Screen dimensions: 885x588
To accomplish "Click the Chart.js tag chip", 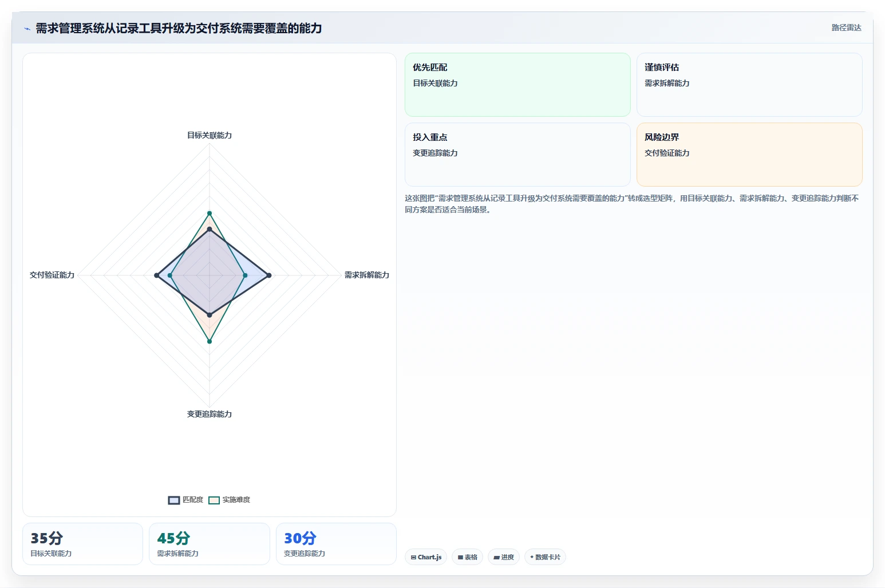I will pos(426,557).
